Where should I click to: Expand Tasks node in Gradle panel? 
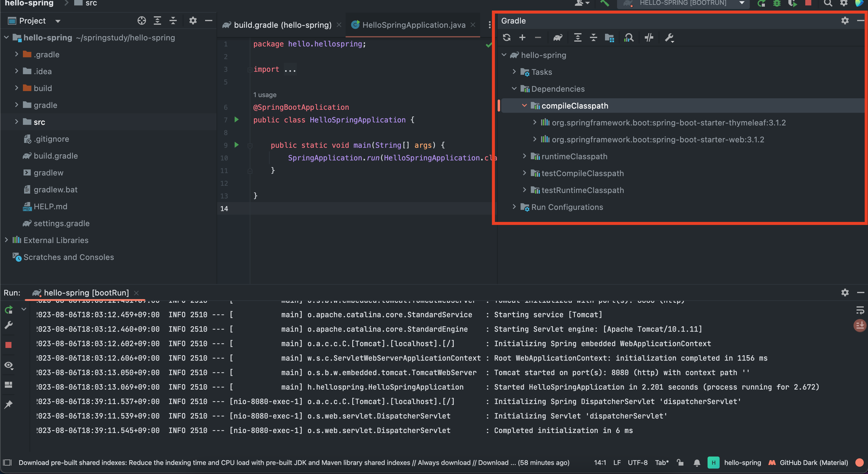514,71
